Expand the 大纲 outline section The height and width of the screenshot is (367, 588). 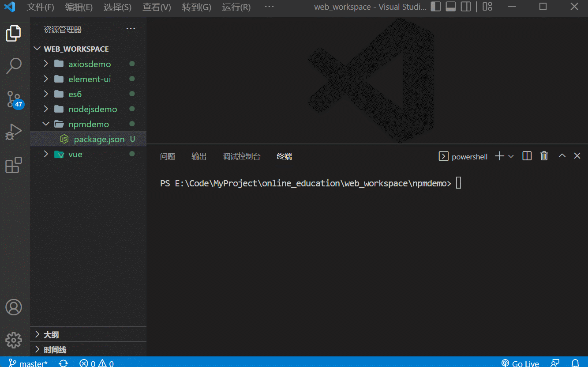point(88,334)
